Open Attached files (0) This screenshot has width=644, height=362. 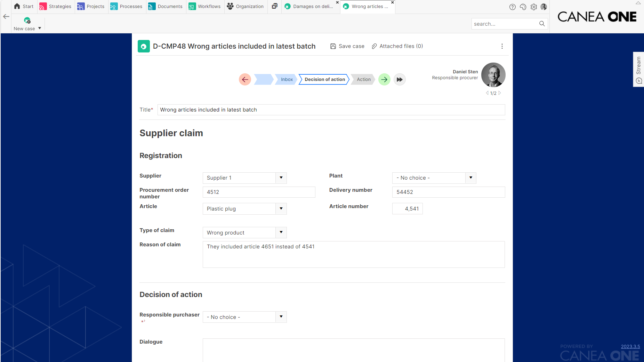[397, 46]
